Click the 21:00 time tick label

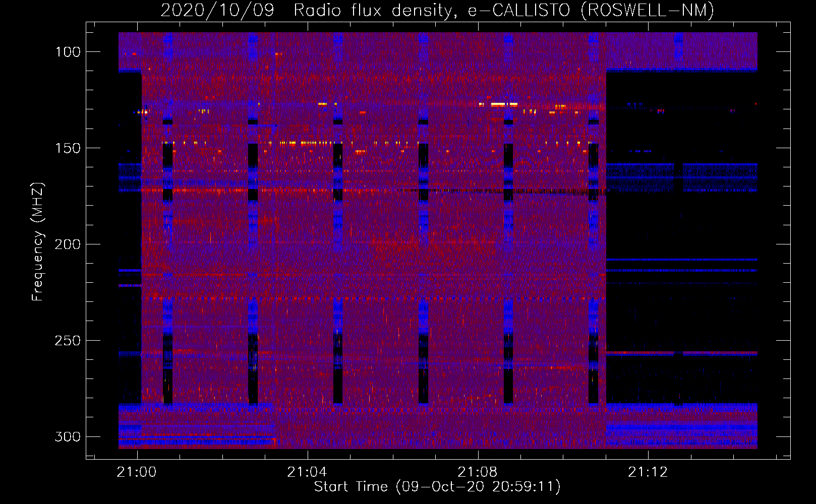click(x=137, y=472)
